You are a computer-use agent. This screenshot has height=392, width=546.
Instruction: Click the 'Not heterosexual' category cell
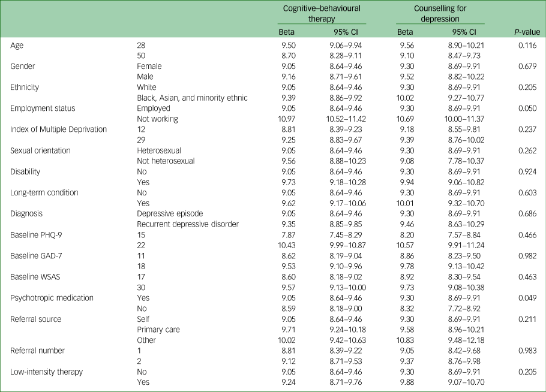(x=166, y=161)
